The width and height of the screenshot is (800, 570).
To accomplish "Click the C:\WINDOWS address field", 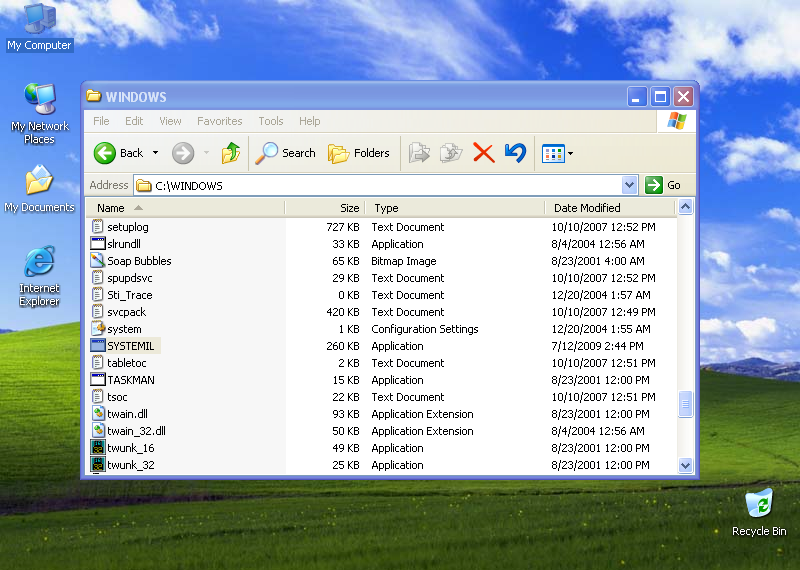I will click(380, 185).
